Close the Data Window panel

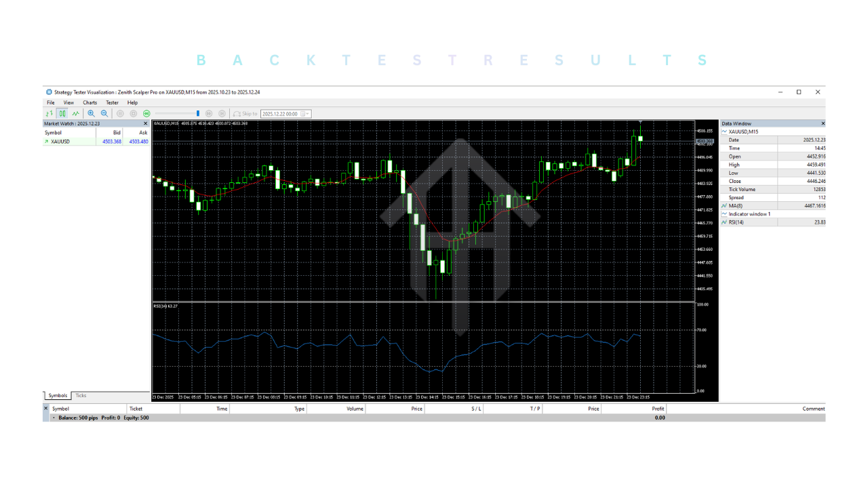tap(823, 123)
